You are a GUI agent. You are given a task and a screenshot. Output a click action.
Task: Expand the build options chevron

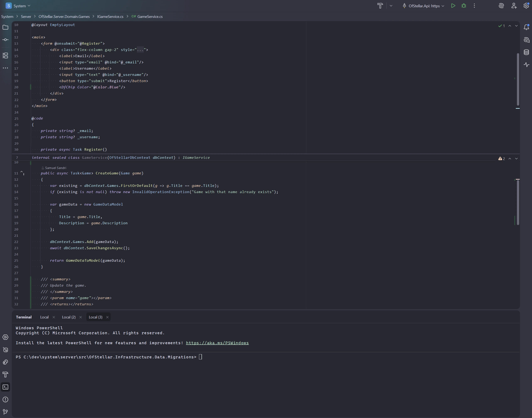coord(391,6)
